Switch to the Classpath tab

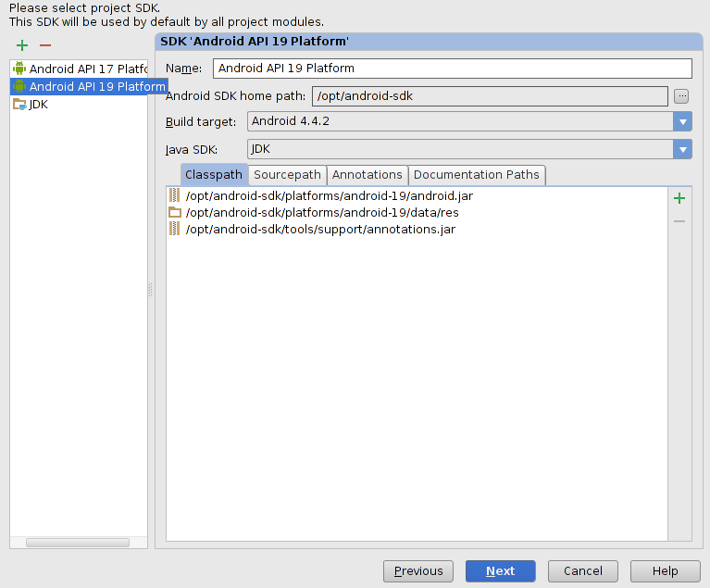click(x=214, y=175)
